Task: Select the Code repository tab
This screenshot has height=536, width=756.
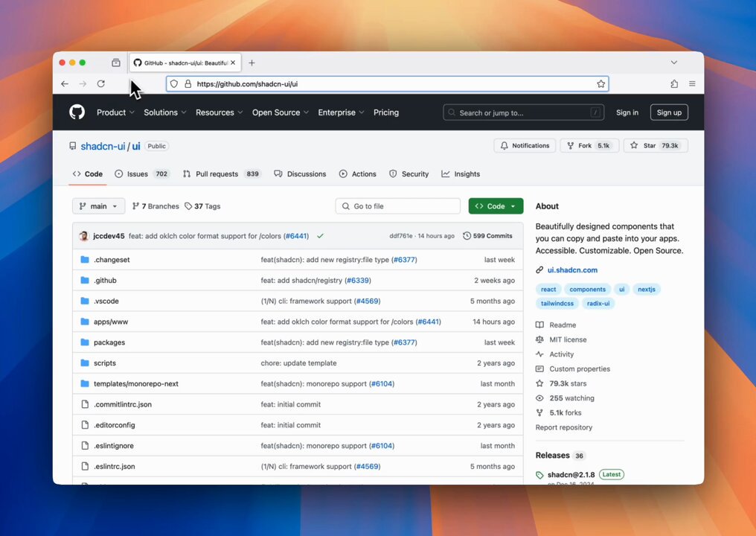Action: click(87, 173)
